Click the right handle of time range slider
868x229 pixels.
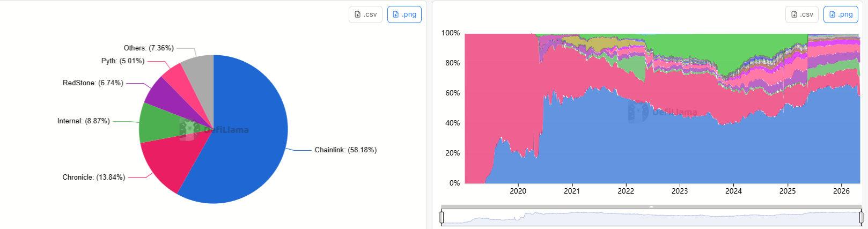click(x=861, y=217)
